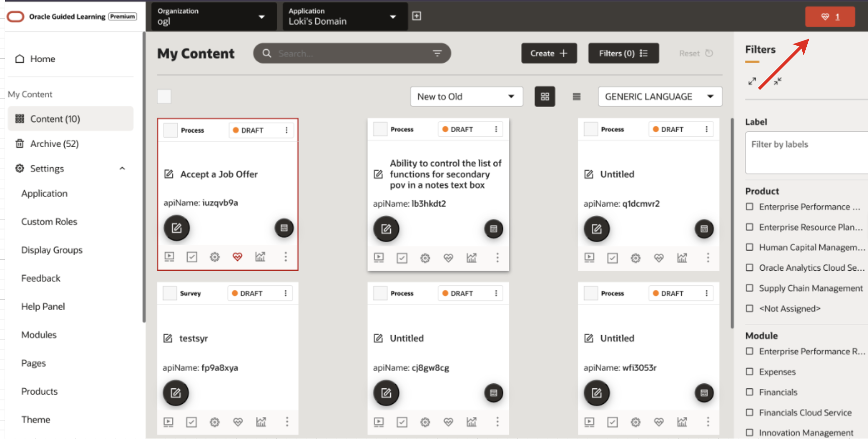Open the Application dropdown showing Loki's Domain
The height and width of the screenshot is (439, 868).
pos(345,17)
